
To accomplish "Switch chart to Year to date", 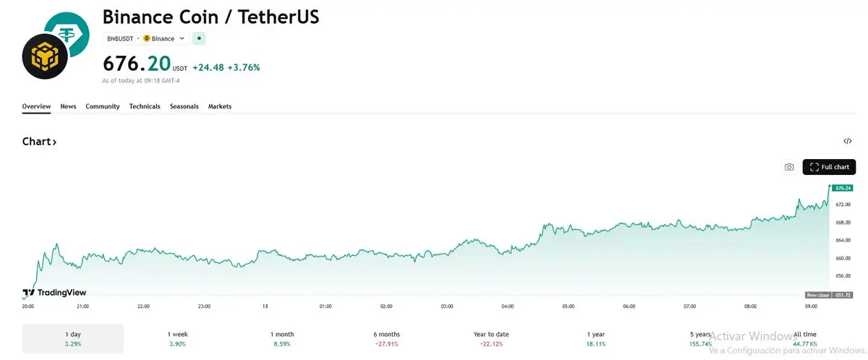I will click(x=491, y=338).
